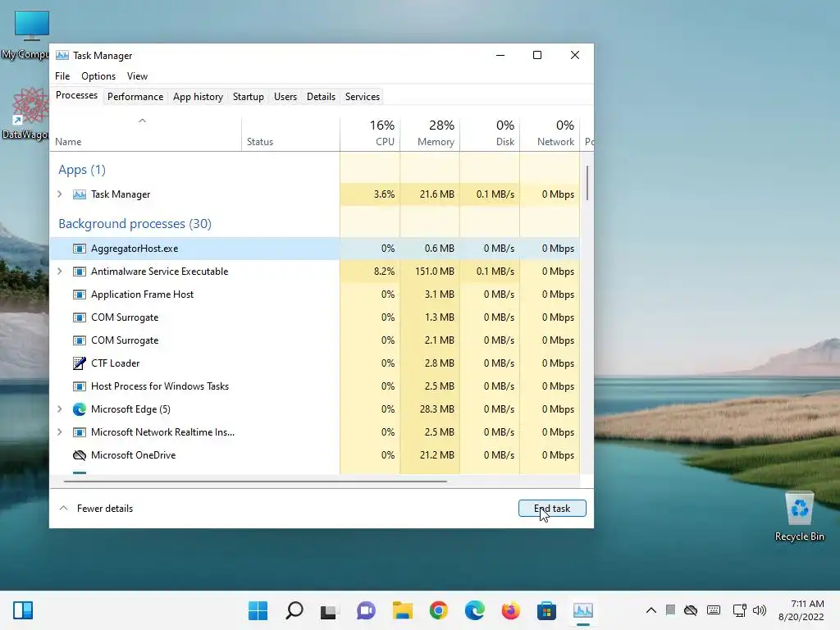Click the Microsoft Edge process icon
The image size is (840, 630).
click(x=80, y=409)
